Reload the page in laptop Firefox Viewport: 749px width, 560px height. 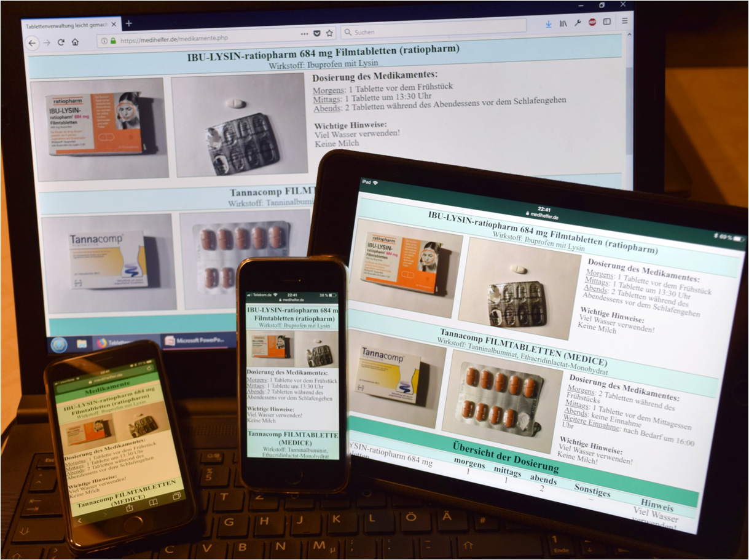(61, 42)
